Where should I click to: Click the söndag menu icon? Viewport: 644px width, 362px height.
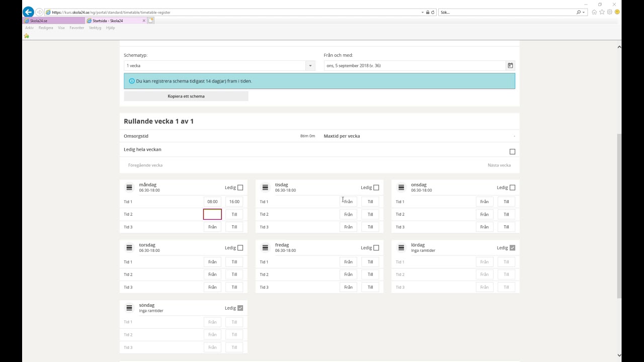click(x=129, y=308)
